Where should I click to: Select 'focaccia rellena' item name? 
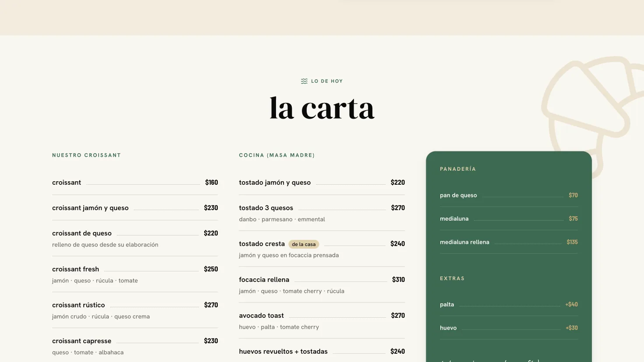(x=264, y=280)
